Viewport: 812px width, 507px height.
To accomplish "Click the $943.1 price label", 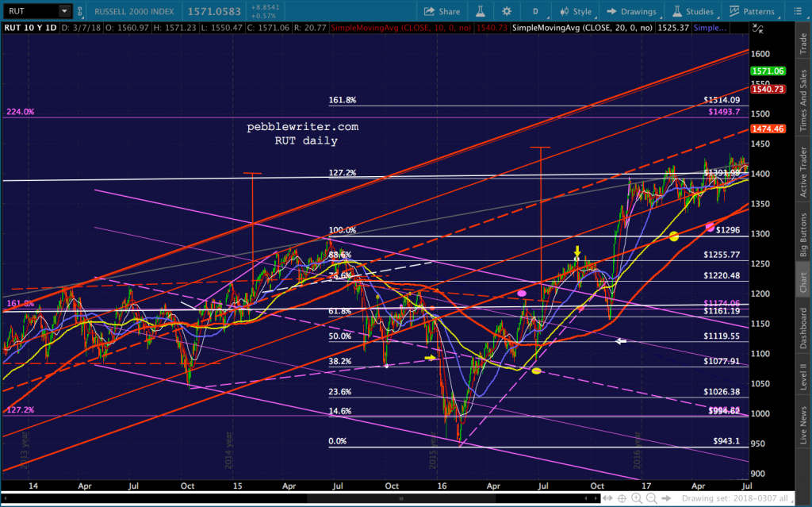I will [x=726, y=440].
